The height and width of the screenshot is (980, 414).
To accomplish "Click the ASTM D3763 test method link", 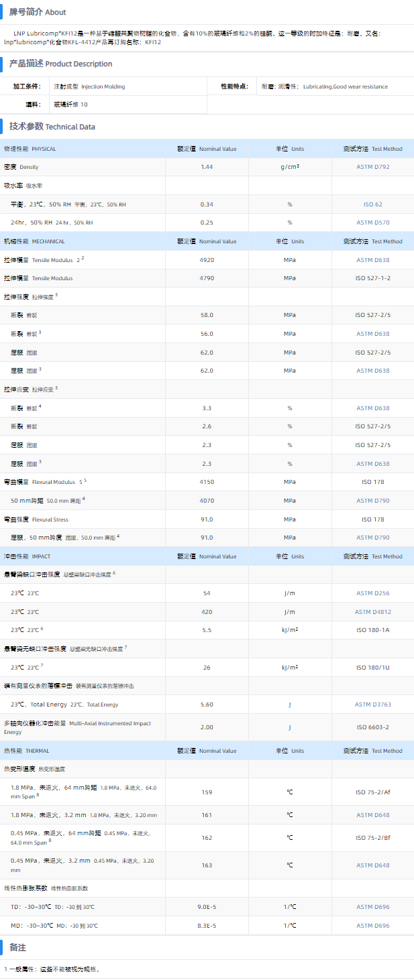I will (372, 705).
